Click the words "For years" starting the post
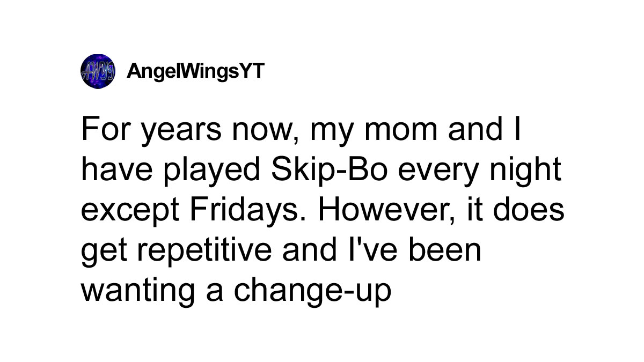Image resolution: width=644 pixels, height=362 pixels. [x=146, y=130]
